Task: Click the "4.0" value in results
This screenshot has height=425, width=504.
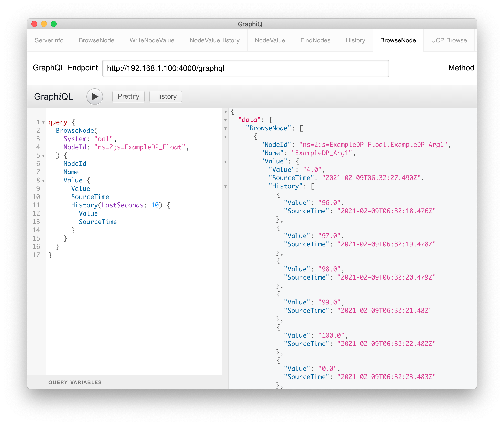Action: pyautogui.click(x=312, y=170)
